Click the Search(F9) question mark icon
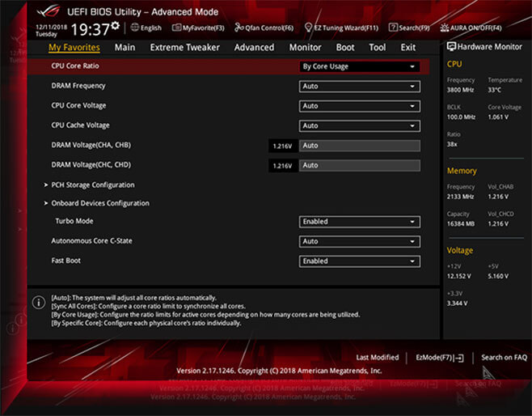The width and height of the screenshot is (532, 416). [x=393, y=28]
